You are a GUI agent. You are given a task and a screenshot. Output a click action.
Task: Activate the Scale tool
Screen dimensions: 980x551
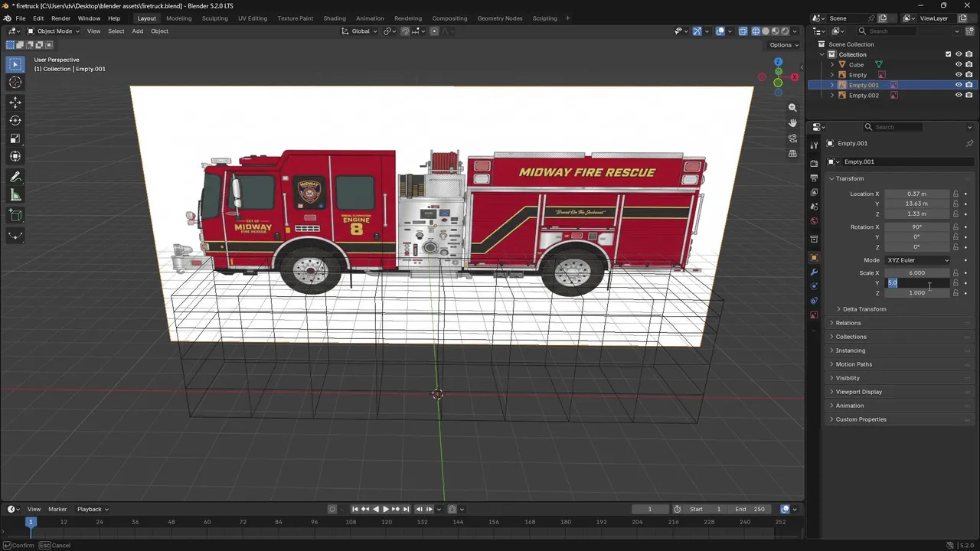[15, 139]
